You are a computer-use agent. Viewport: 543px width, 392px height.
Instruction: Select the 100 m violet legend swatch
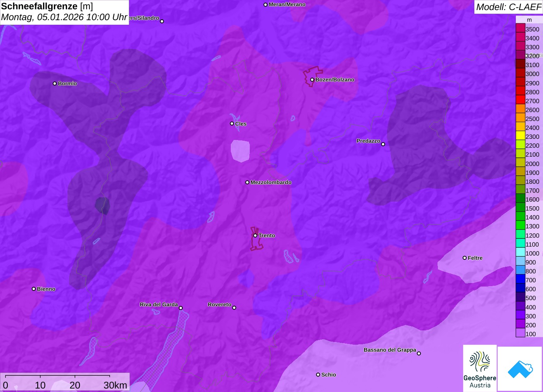(521, 333)
